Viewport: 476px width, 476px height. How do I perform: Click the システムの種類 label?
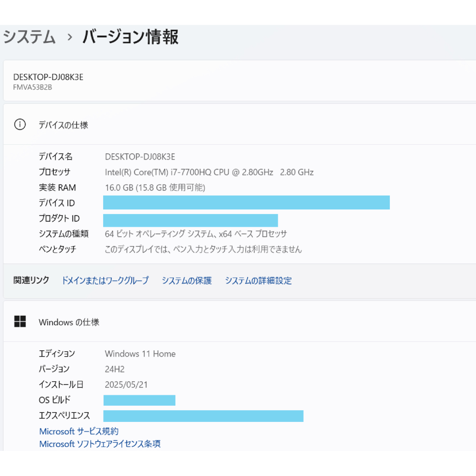pos(64,234)
